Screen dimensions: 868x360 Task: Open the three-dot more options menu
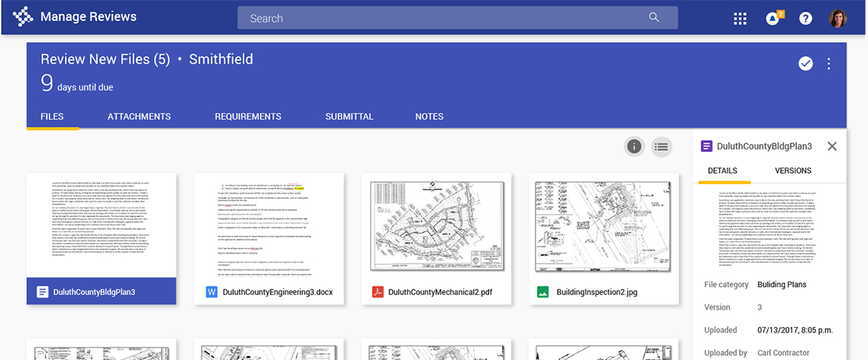pyautogui.click(x=829, y=64)
